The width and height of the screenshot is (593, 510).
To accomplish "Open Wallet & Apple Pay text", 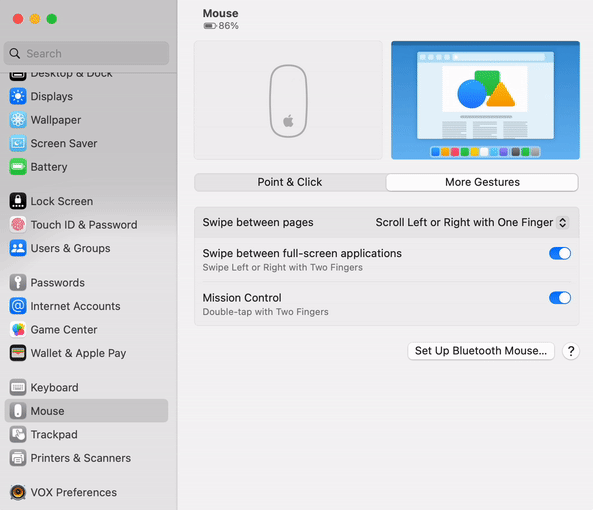I will pyautogui.click(x=78, y=353).
